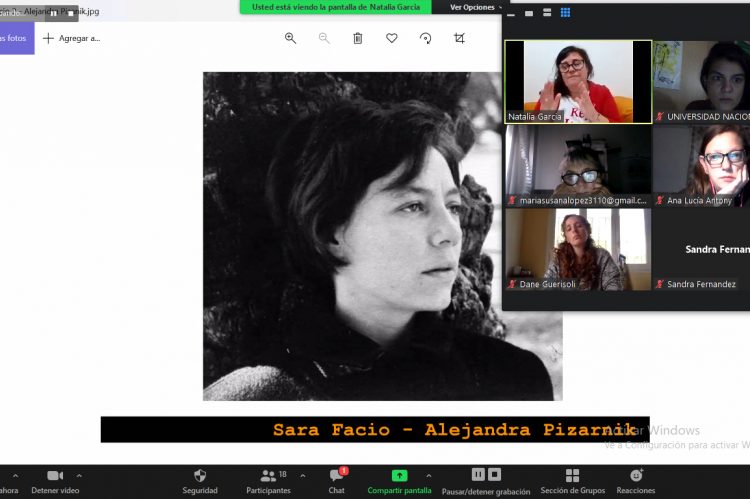This screenshot has width=750, height=499.
Task: Pause the recording in the bottom toolbar
Action: pyautogui.click(x=478, y=474)
